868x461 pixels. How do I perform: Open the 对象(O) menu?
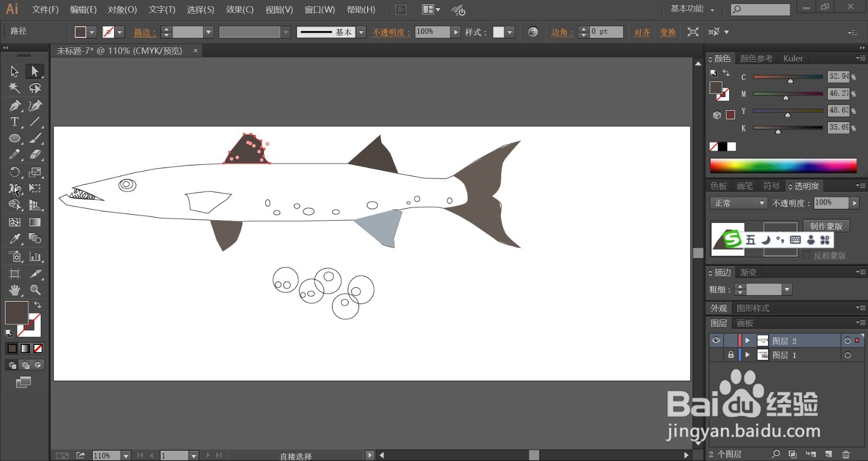(122, 10)
